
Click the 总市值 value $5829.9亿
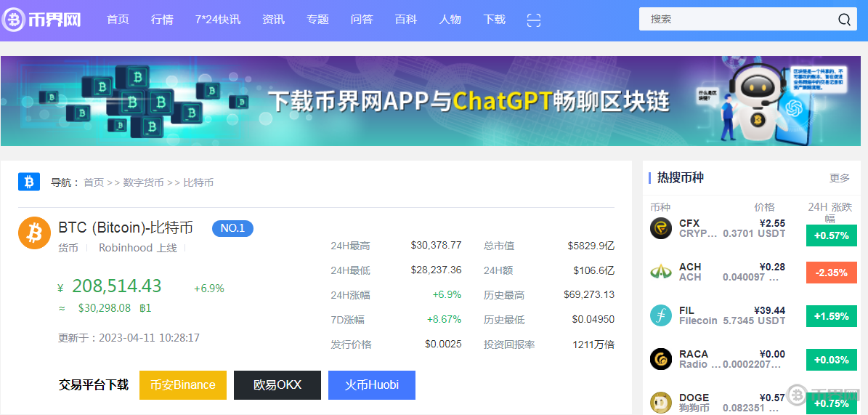click(x=591, y=246)
